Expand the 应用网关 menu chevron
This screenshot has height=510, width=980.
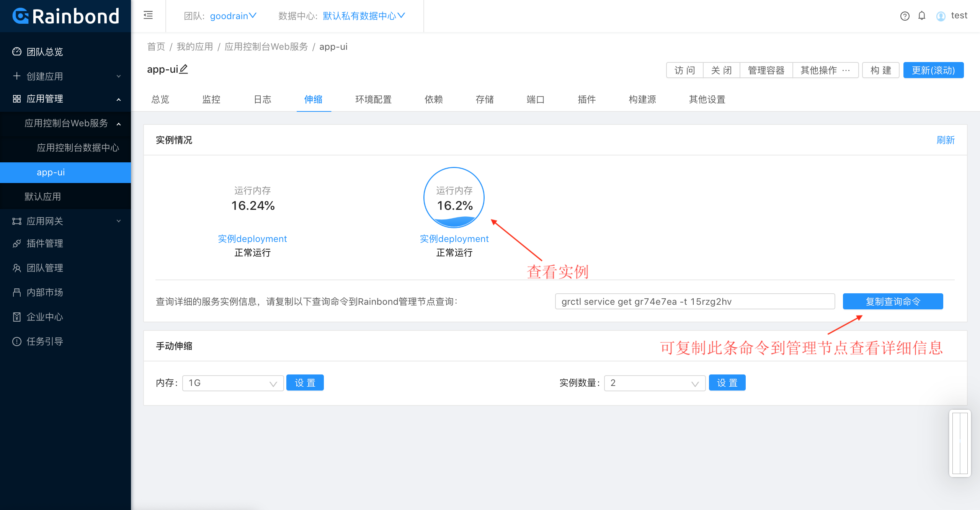[x=119, y=221]
